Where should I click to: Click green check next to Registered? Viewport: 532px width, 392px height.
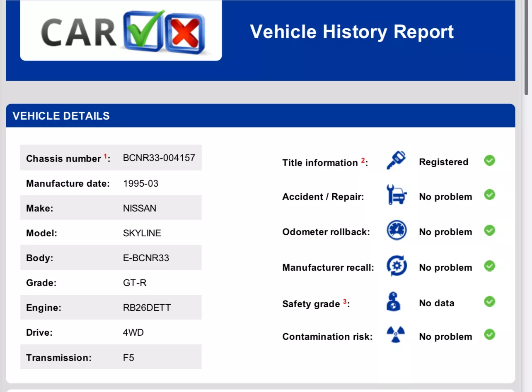pyautogui.click(x=489, y=160)
